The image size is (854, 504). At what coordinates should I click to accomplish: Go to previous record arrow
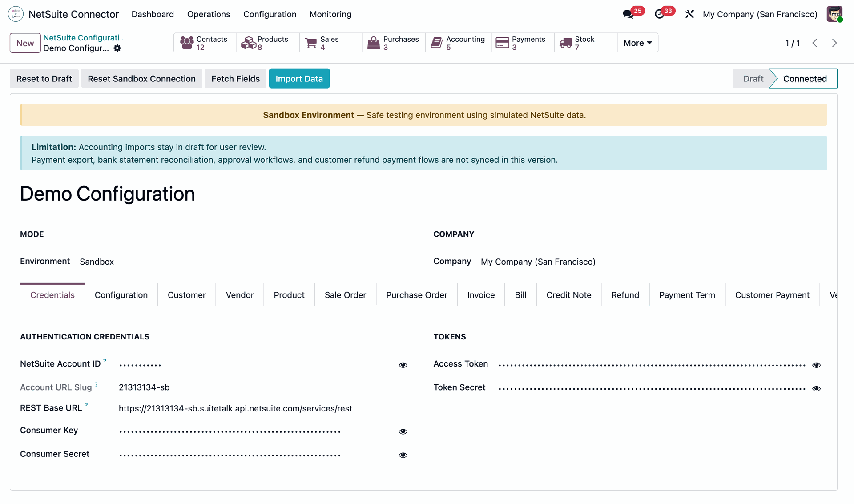(x=815, y=43)
